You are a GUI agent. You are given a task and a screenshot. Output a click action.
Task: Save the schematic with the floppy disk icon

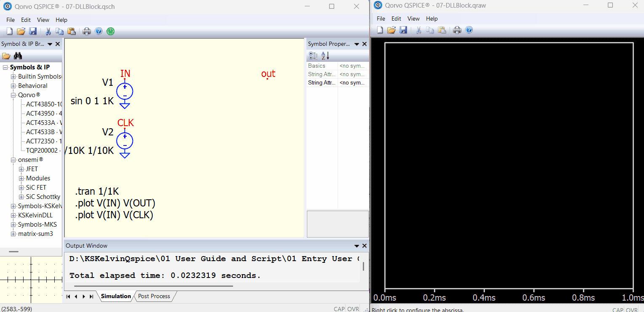click(33, 31)
